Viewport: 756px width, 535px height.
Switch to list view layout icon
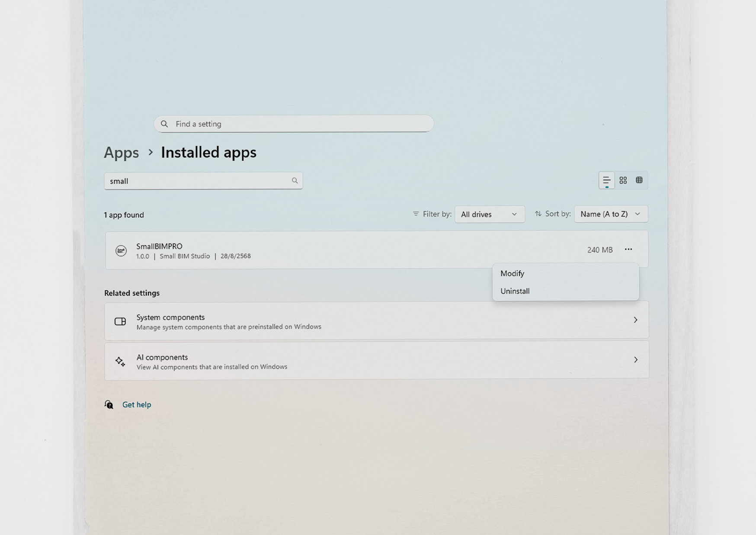click(606, 180)
